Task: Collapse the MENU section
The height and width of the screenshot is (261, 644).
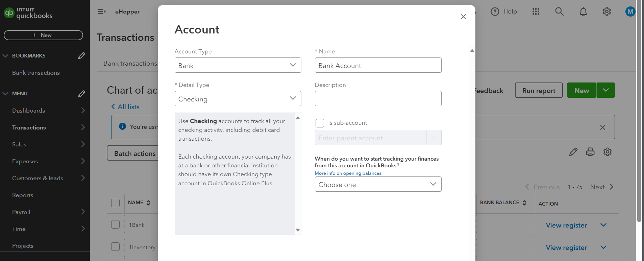Action: tap(5, 94)
